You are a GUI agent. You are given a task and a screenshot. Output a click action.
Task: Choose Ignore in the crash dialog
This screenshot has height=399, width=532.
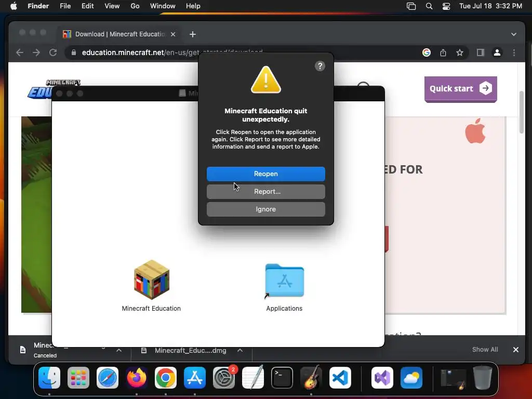pos(265,209)
